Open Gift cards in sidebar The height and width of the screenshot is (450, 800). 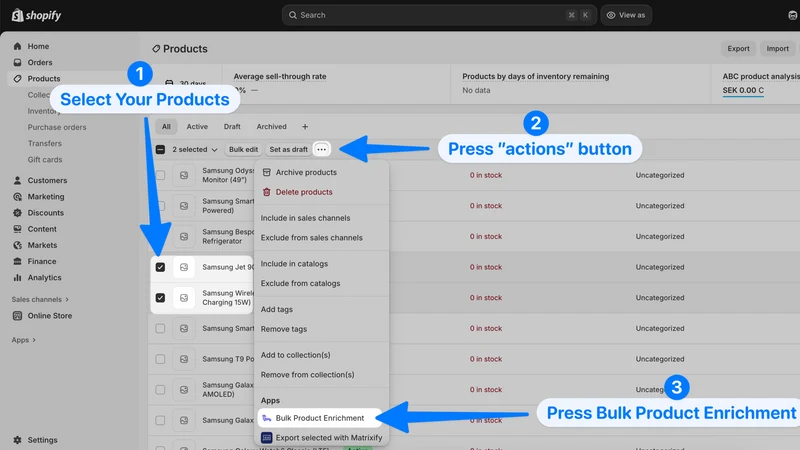coord(45,160)
